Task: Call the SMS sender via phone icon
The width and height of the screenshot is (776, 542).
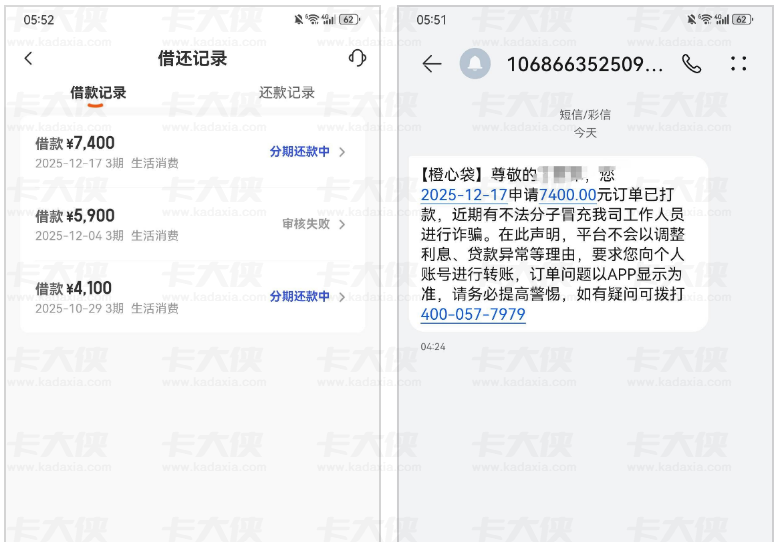Action: 691,64
